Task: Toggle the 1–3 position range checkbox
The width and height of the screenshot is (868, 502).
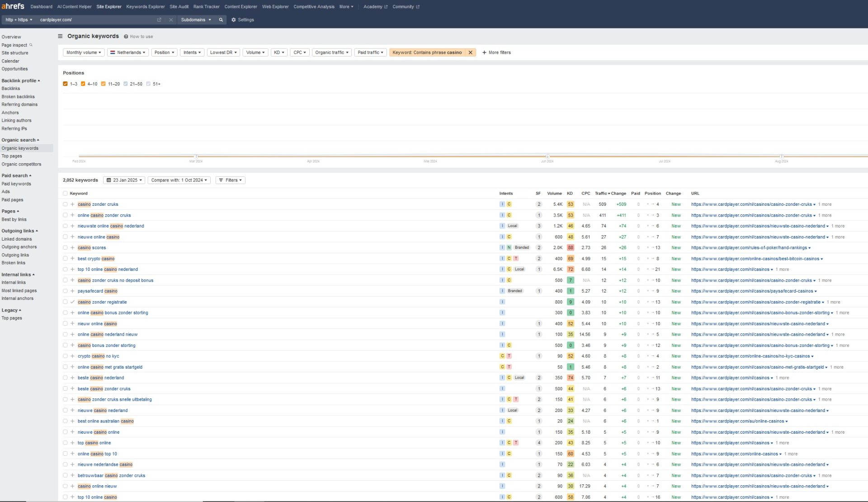Action: pyautogui.click(x=65, y=84)
